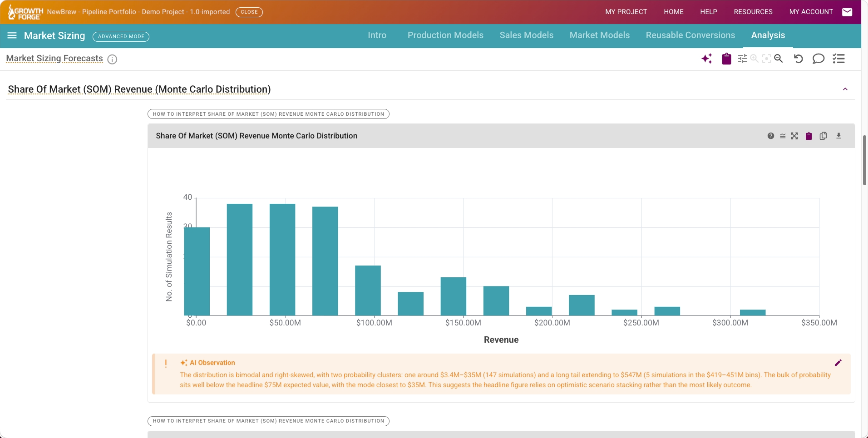Click the purple clipboard in chart header
The width and height of the screenshot is (868, 438).
[809, 136]
